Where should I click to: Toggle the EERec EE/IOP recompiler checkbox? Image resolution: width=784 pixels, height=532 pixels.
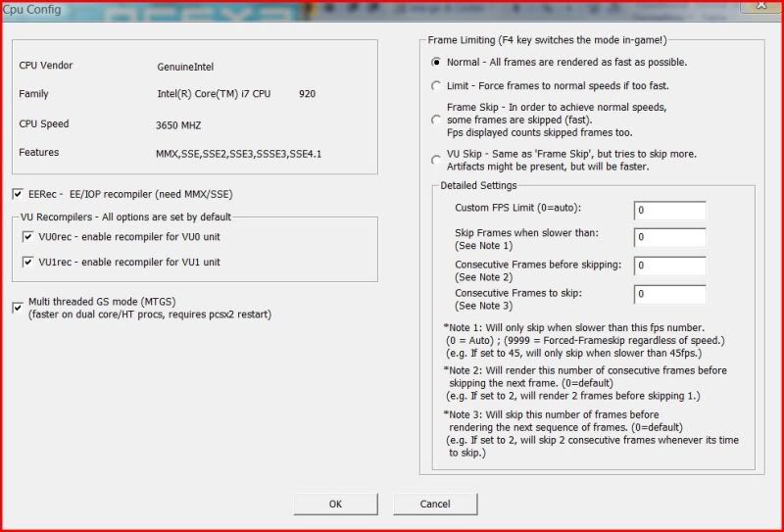pyautogui.click(x=18, y=194)
